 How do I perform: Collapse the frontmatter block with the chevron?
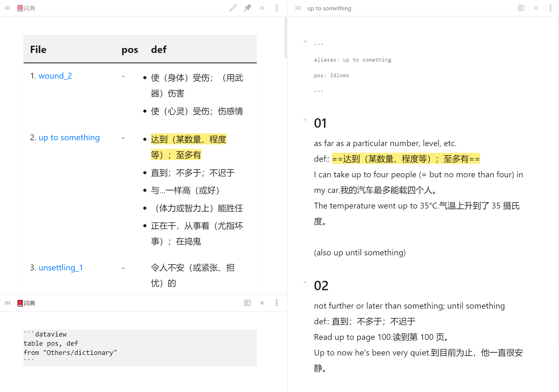(x=305, y=41)
